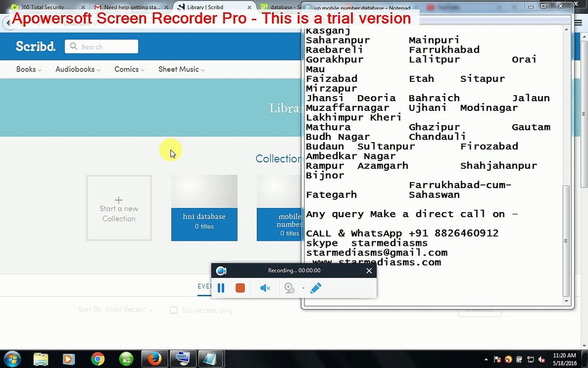This screenshot has height=368, width=588.
Task: Switch to Notepad in the taskbar
Action: click(211, 359)
